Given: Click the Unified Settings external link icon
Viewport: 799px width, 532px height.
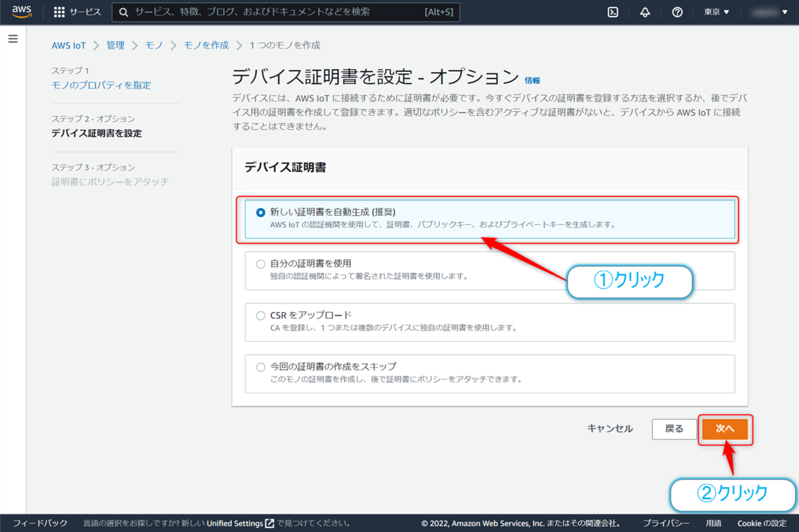Looking at the screenshot, I should coord(270,523).
